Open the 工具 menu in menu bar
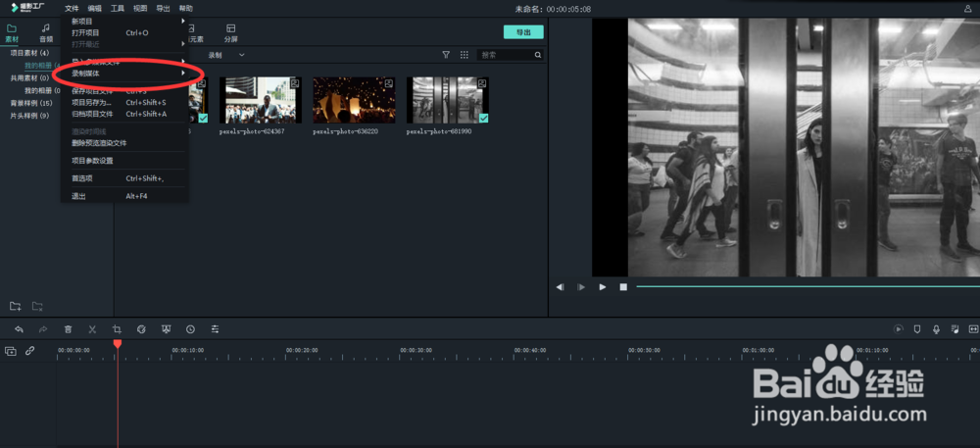980x448 pixels. coord(118,9)
